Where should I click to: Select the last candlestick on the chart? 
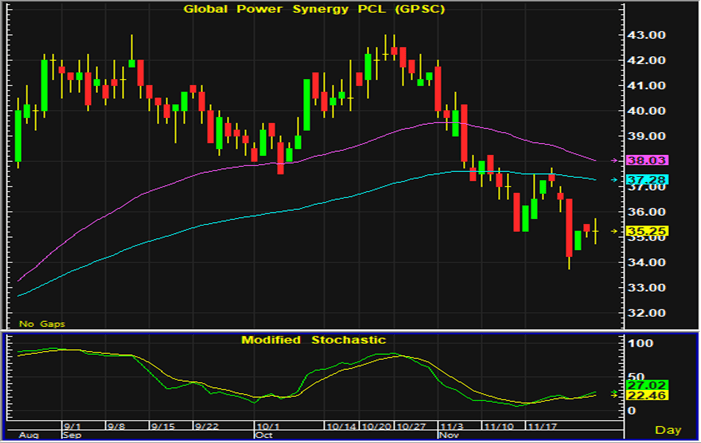coord(596,231)
